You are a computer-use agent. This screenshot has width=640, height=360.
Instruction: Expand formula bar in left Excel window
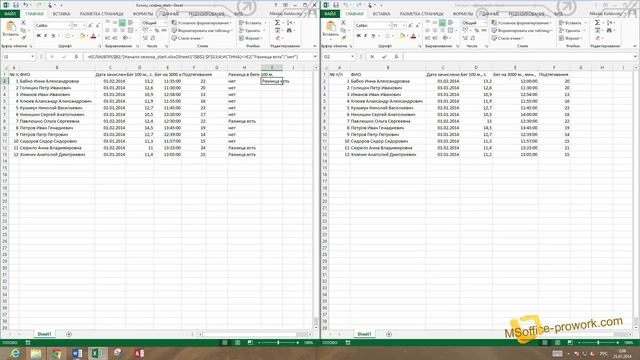pyautogui.click(x=315, y=57)
